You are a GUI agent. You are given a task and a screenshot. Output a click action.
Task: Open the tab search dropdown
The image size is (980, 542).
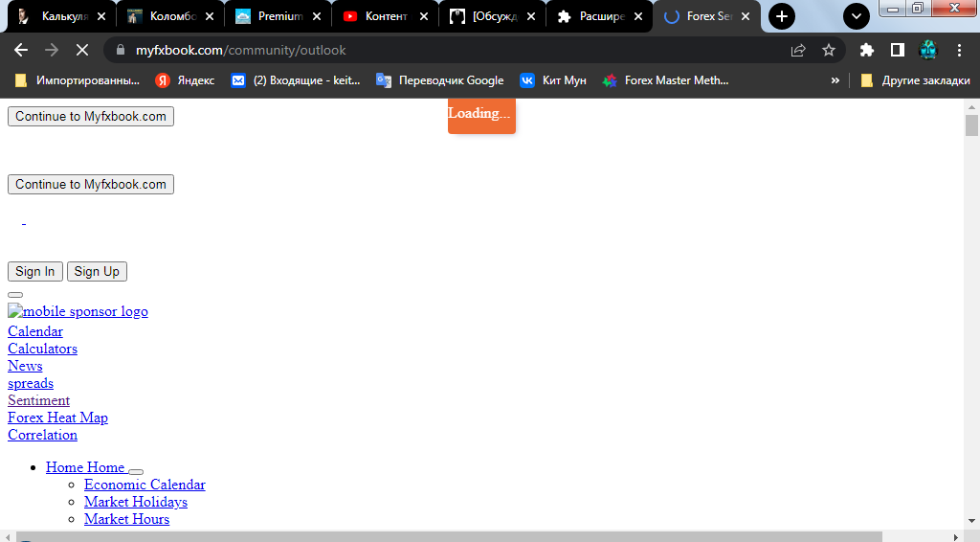[x=857, y=16]
